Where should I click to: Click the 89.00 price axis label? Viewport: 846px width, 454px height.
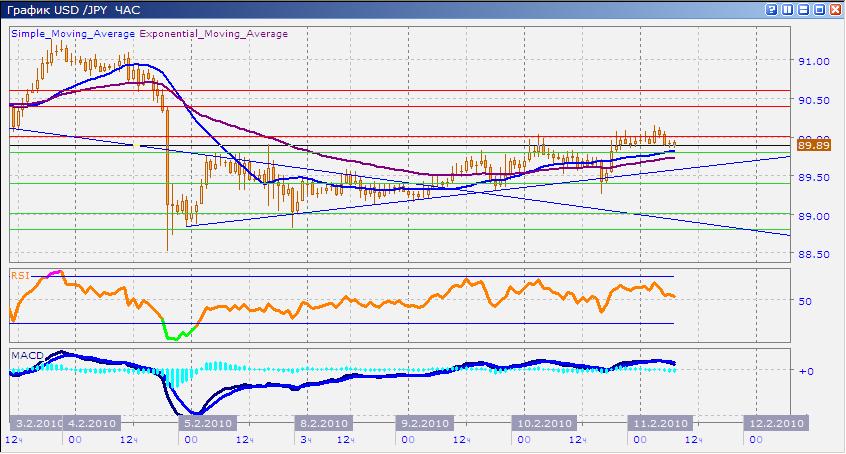814,216
